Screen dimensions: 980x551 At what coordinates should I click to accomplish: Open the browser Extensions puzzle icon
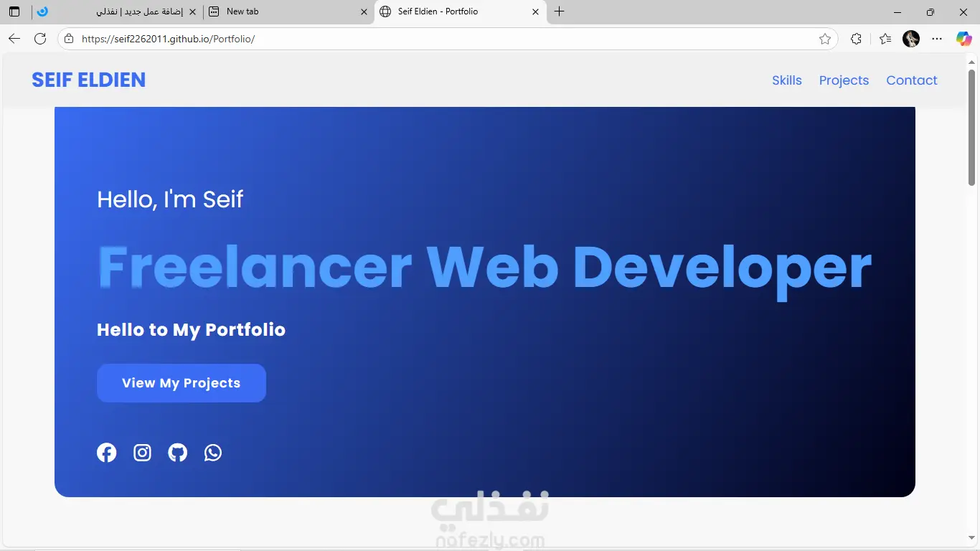856,39
